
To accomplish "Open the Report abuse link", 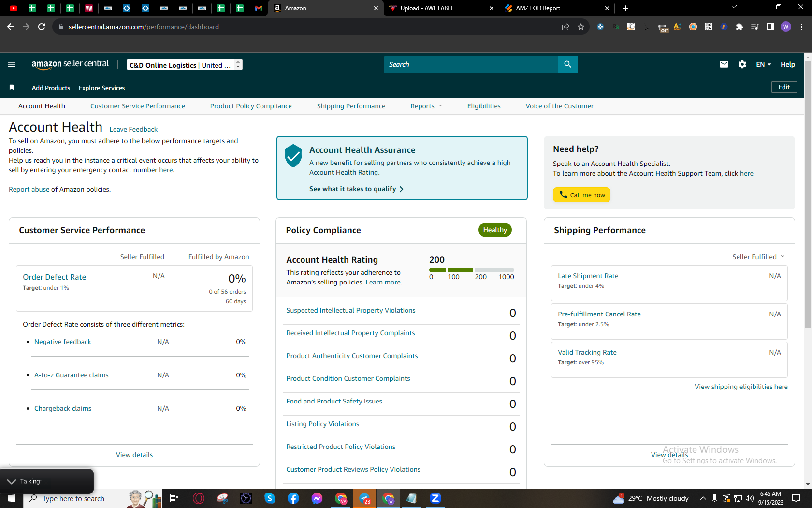I will (x=29, y=189).
